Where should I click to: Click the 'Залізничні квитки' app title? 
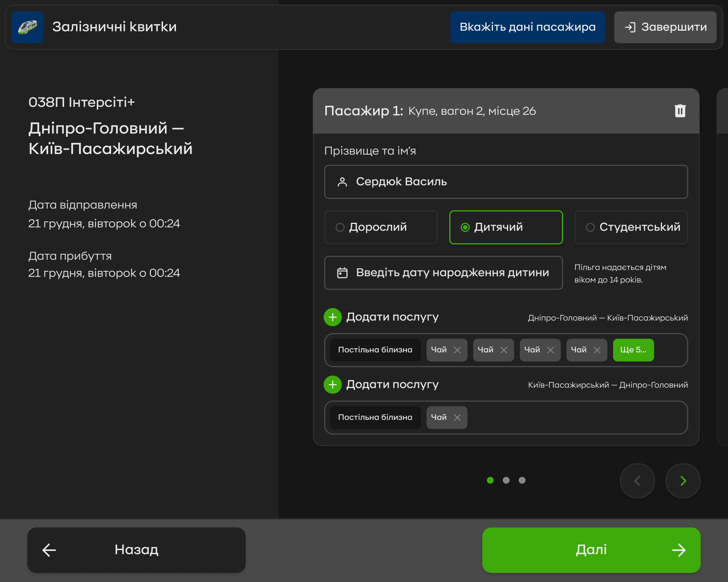pos(115,27)
